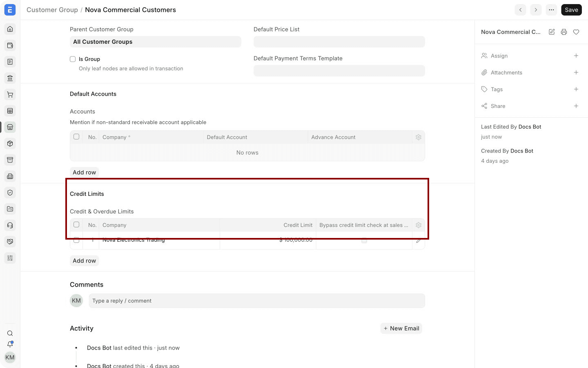
Task: Open the shopping cart sidebar icon
Action: pyautogui.click(x=10, y=94)
